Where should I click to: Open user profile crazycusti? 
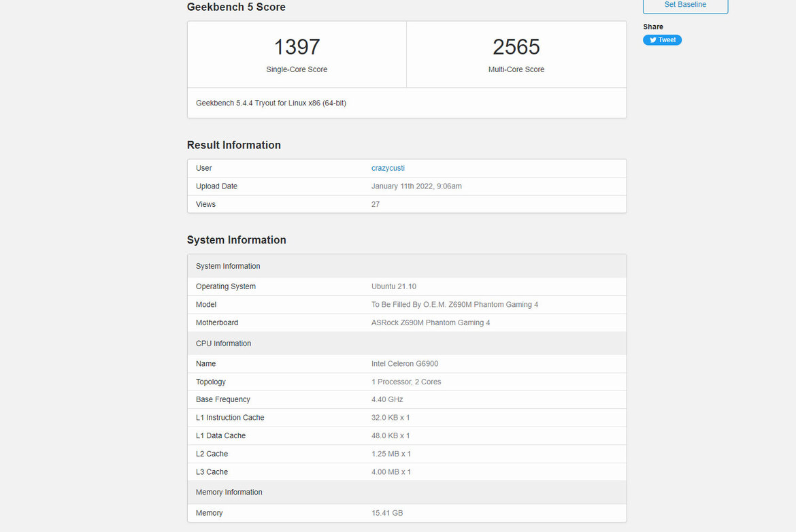click(x=388, y=168)
